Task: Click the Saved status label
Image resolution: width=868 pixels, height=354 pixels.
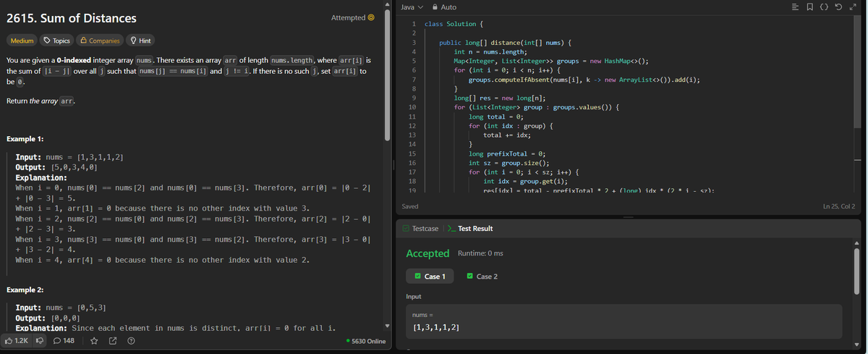Action: click(410, 206)
